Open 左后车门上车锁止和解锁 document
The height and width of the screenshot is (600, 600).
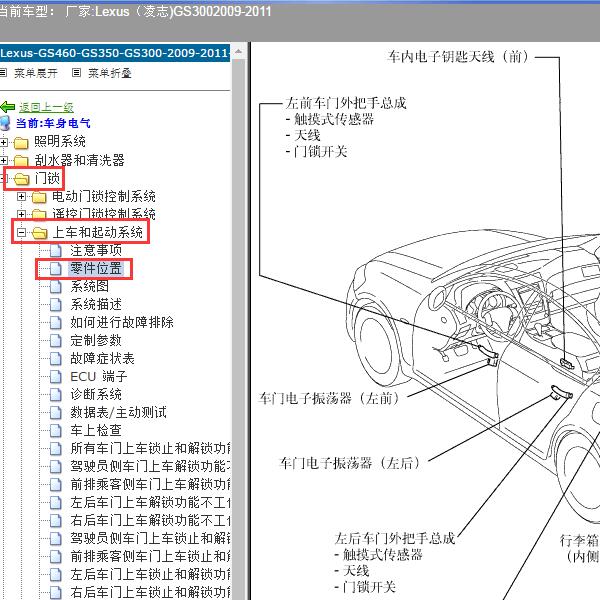click(x=151, y=574)
